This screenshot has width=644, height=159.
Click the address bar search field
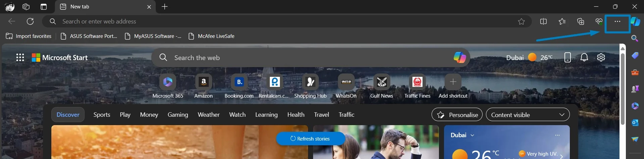pyautogui.click(x=287, y=21)
